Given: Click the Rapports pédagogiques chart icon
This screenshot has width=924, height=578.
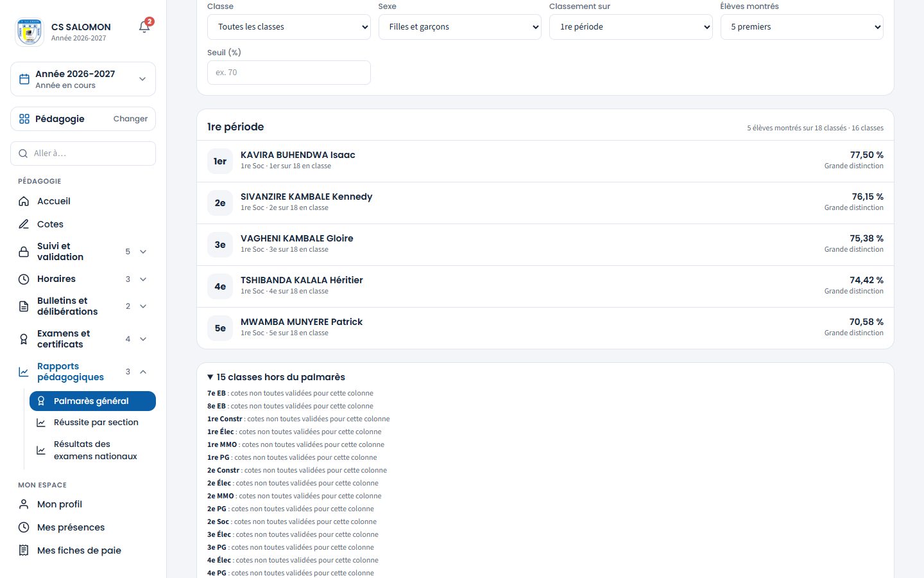Looking at the screenshot, I should [24, 372].
